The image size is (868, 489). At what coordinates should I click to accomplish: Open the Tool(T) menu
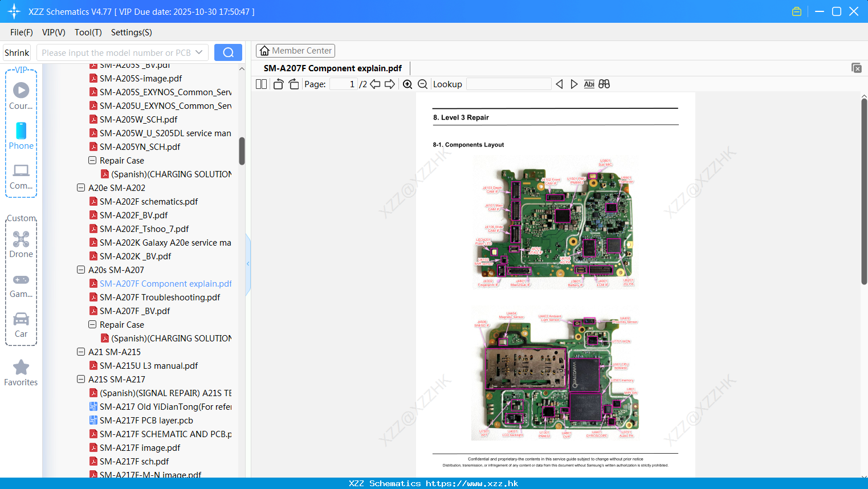point(88,32)
